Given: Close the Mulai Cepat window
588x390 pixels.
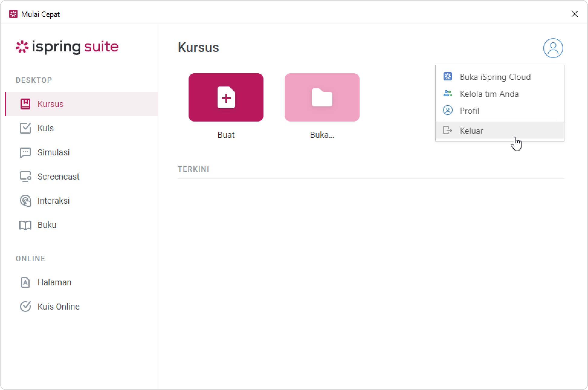Looking at the screenshot, I should pos(574,14).
